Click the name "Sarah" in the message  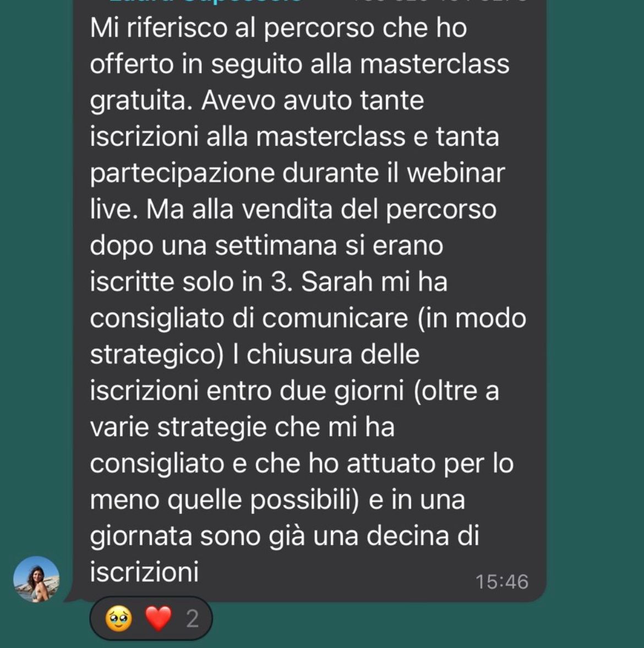[337, 282]
